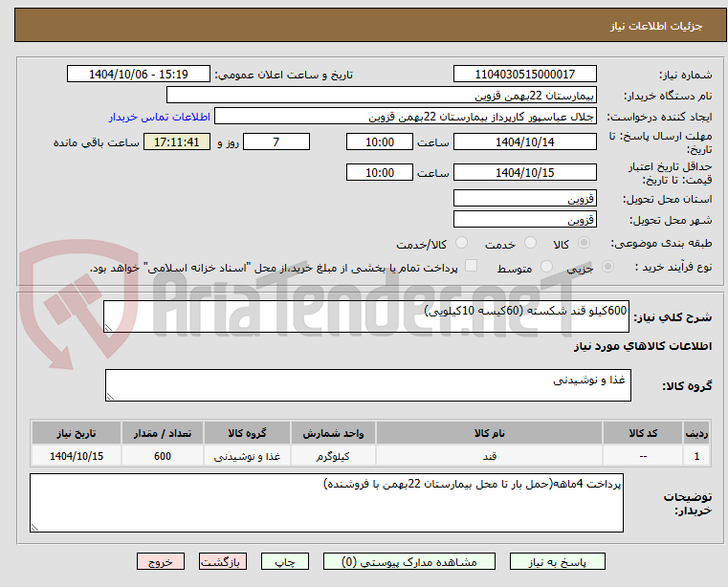This screenshot has width=728, height=587.
Task: Click resize handle of گروه کالا box
Action: [x=110, y=397]
